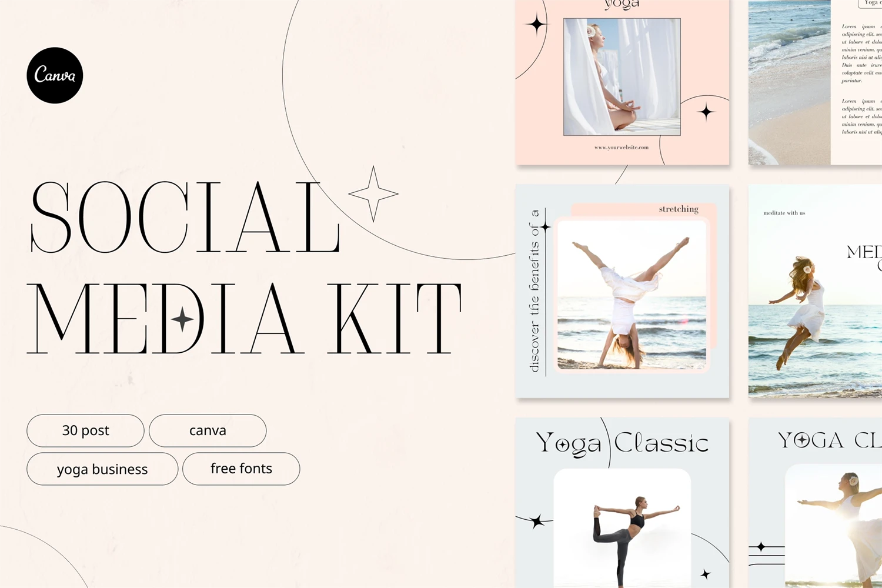Select the "canva" pill tag
This screenshot has width=882, height=588.
pyautogui.click(x=208, y=430)
